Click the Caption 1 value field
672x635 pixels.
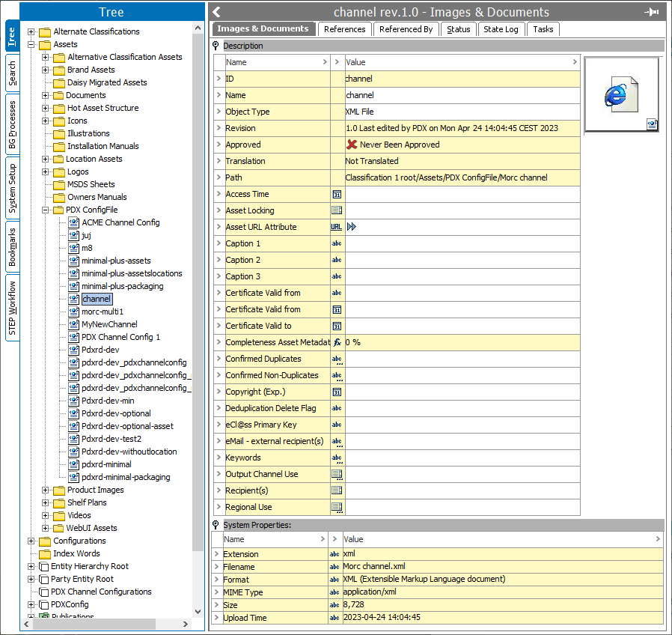[462, 243]
